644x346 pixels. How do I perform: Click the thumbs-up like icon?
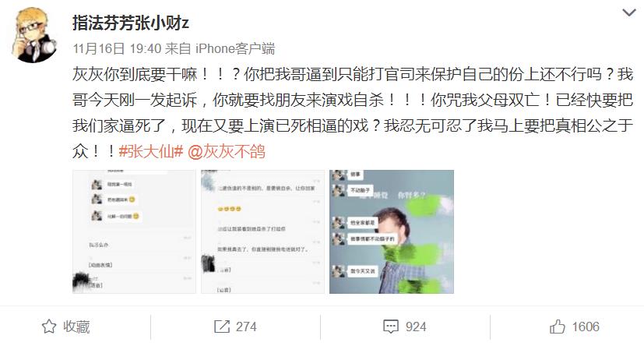(x=558, y=327)
